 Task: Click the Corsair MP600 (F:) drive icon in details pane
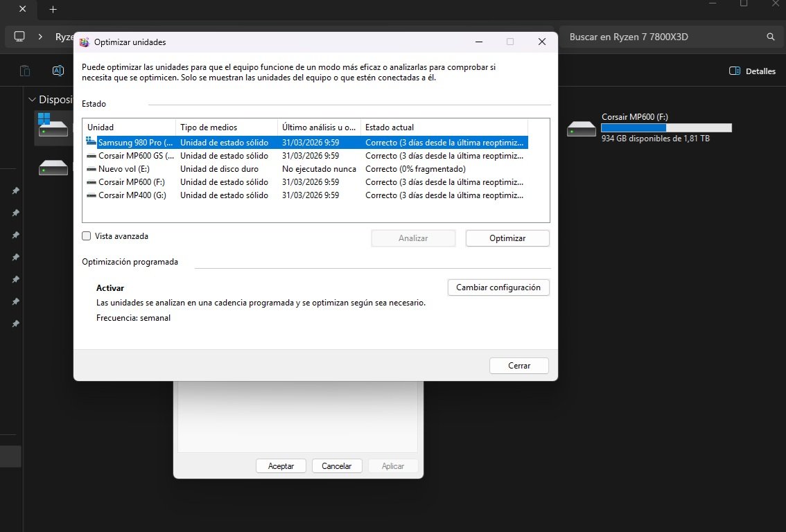581,128
